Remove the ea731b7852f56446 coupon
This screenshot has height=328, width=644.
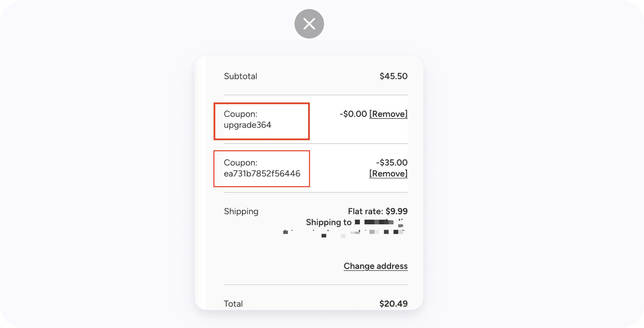click(x=388, y=173)
